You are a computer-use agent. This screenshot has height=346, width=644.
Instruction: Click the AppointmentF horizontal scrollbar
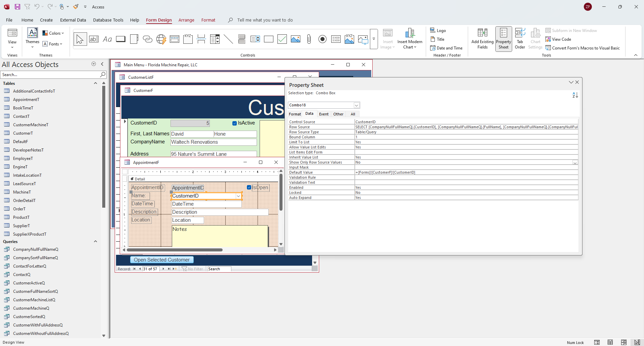pos(175,250)
